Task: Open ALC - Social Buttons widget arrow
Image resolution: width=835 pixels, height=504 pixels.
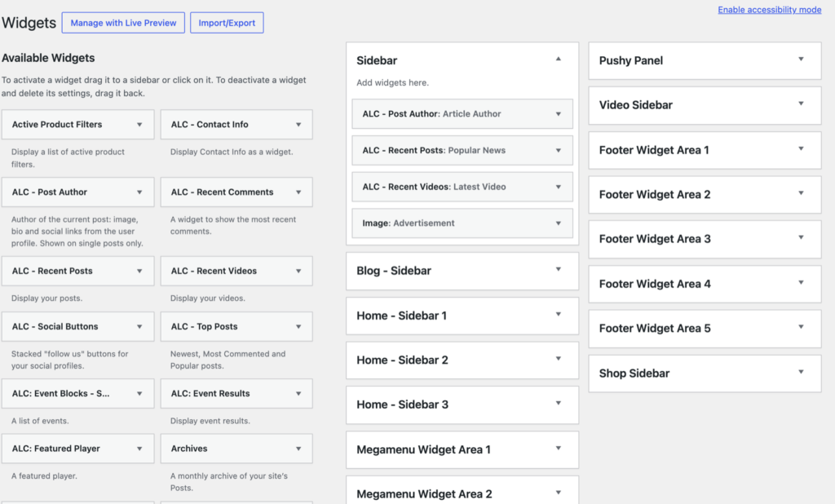Action: (139, 326)
